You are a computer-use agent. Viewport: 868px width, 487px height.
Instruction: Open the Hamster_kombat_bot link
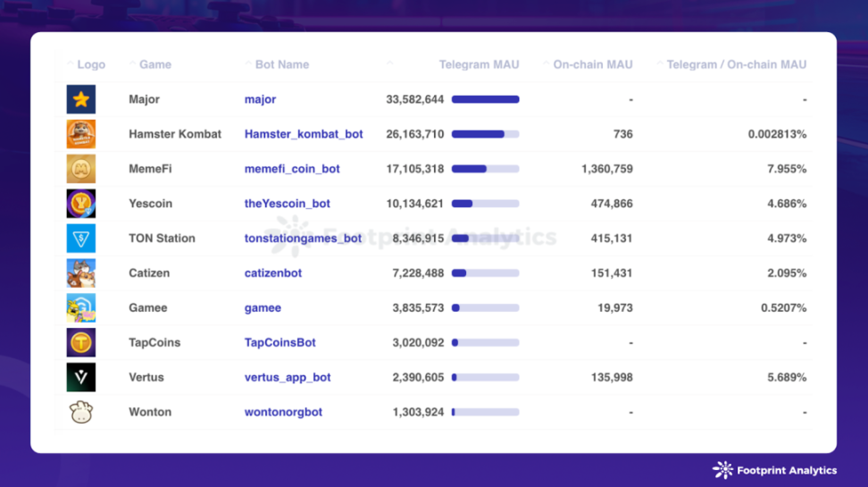304,134
